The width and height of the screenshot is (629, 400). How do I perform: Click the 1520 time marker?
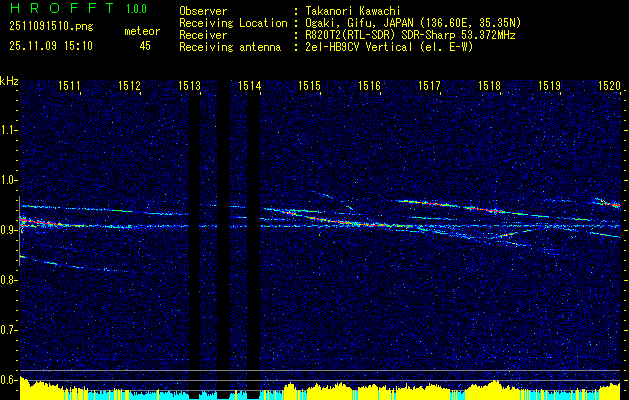[x=609, y=85]
